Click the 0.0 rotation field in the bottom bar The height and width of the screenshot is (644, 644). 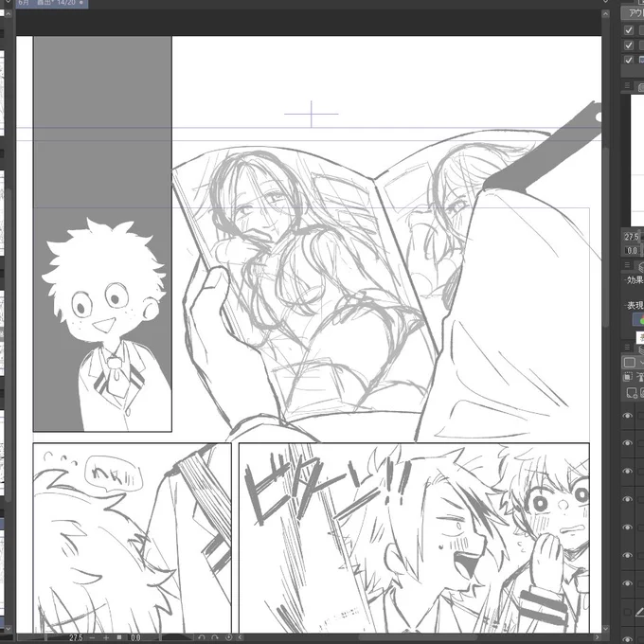click(x=136, y=637)
